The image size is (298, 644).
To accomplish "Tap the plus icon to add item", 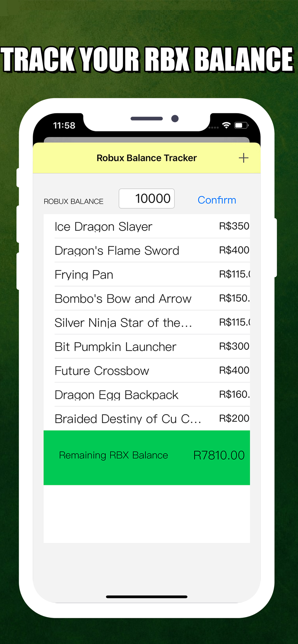I will pyautogui.click(x=243, y=158).
